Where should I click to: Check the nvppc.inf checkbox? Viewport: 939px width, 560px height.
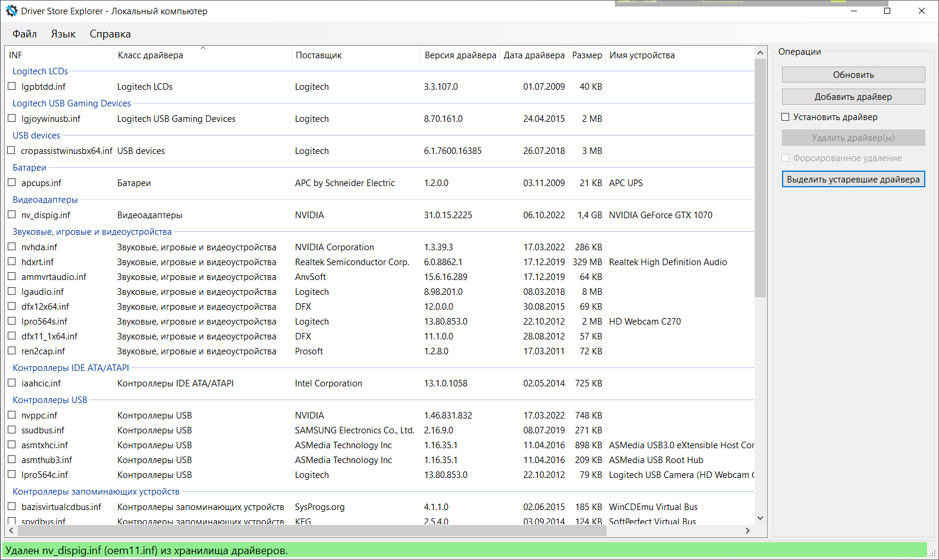[x=12, y=415]
